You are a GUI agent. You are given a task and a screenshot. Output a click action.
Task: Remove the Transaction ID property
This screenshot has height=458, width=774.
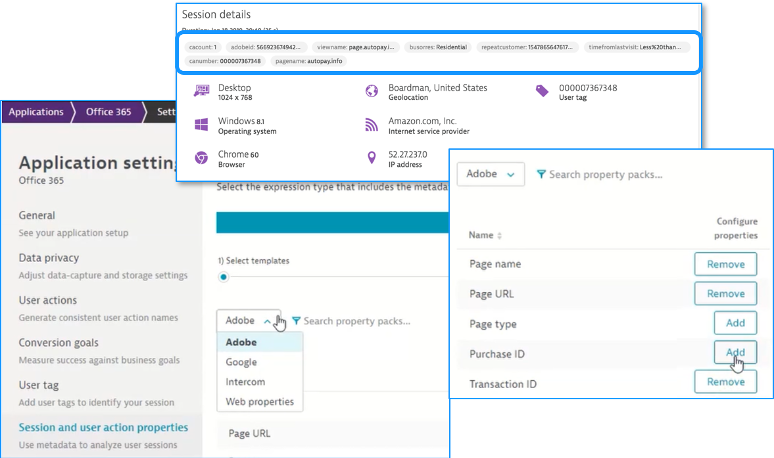tap(726, 382)
